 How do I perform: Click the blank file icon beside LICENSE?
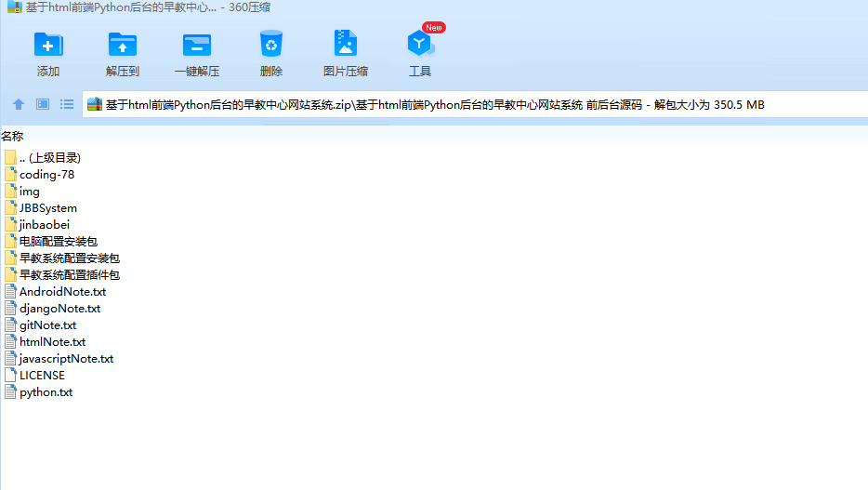click(x=10, y=376)
